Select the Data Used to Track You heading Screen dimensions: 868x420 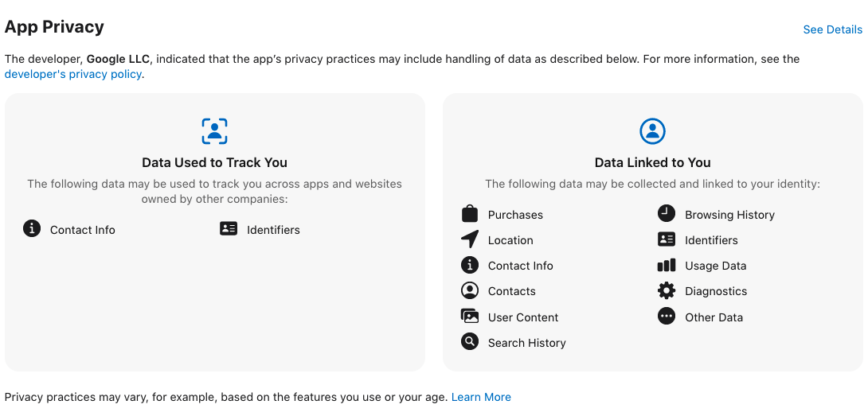click(x=215, y=162)
